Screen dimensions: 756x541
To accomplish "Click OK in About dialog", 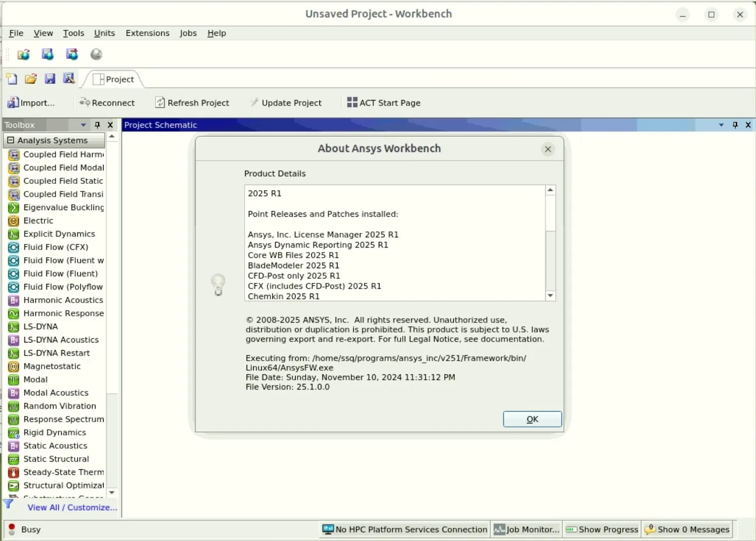I will click(532, 419).
